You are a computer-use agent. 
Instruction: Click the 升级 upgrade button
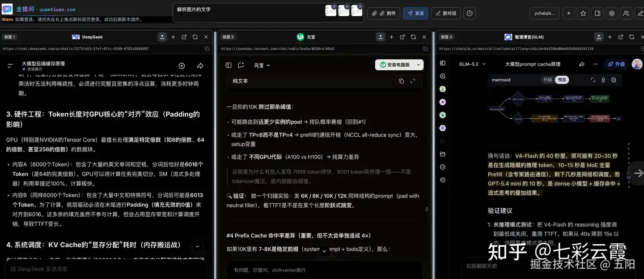coord(616,64)
